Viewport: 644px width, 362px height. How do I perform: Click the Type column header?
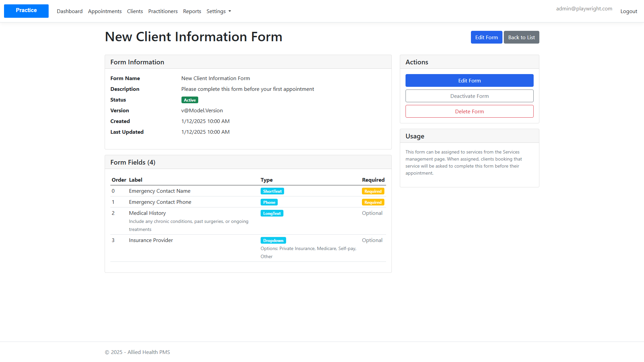point(267,180)
